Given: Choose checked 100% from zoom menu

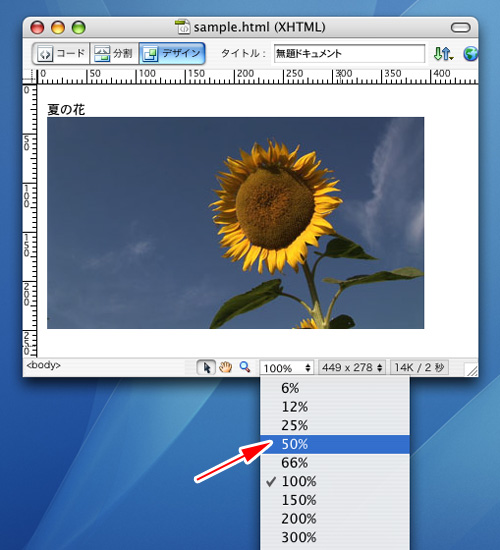Looking at the screenshot, I should coord(335,482).
